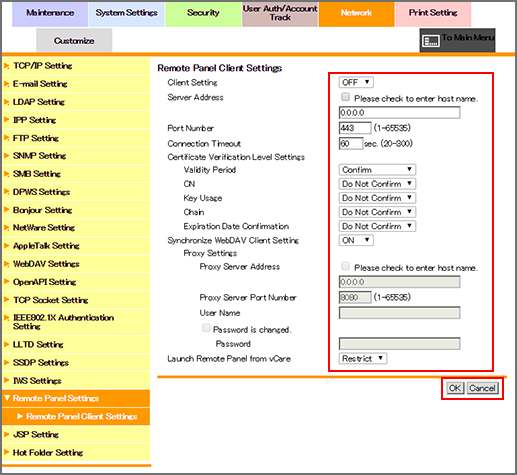Click the OK button
Screen dimensions: 517x475
455,388
